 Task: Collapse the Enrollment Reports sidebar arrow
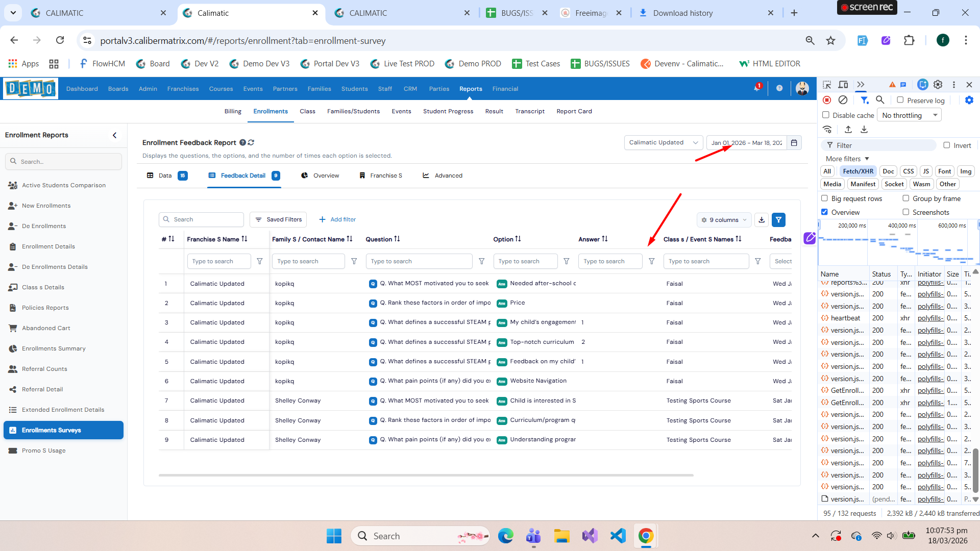point(114,135)
